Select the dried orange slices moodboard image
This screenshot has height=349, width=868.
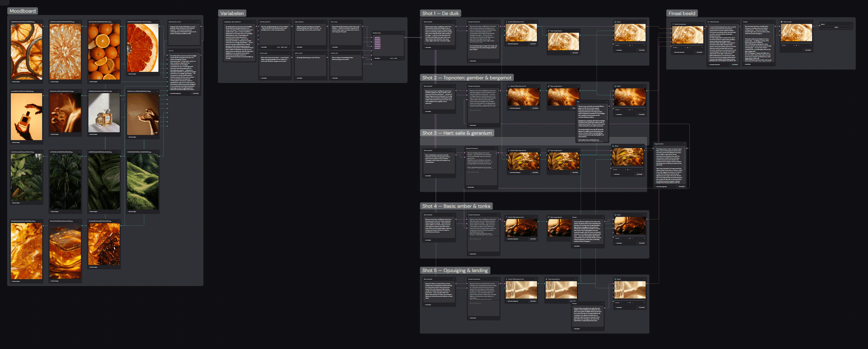pyautogui.click(x=27, y=51)
